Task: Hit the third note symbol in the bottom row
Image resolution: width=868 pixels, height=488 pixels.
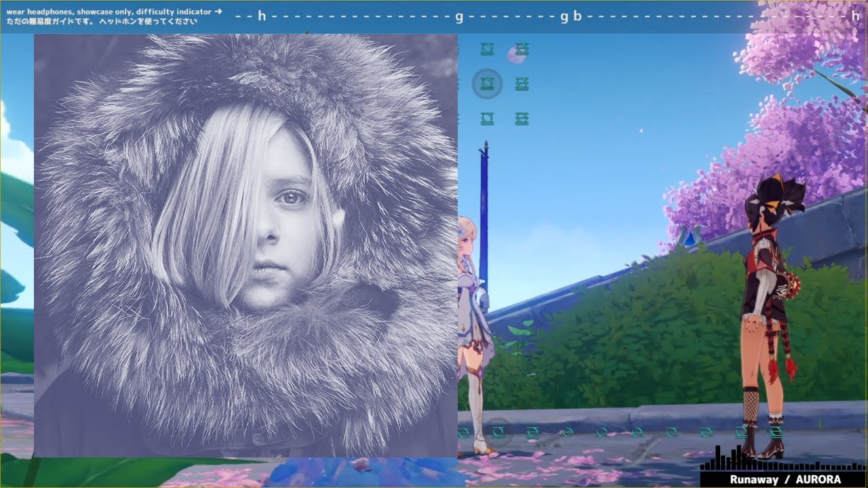Action: [x=533, y=432]
